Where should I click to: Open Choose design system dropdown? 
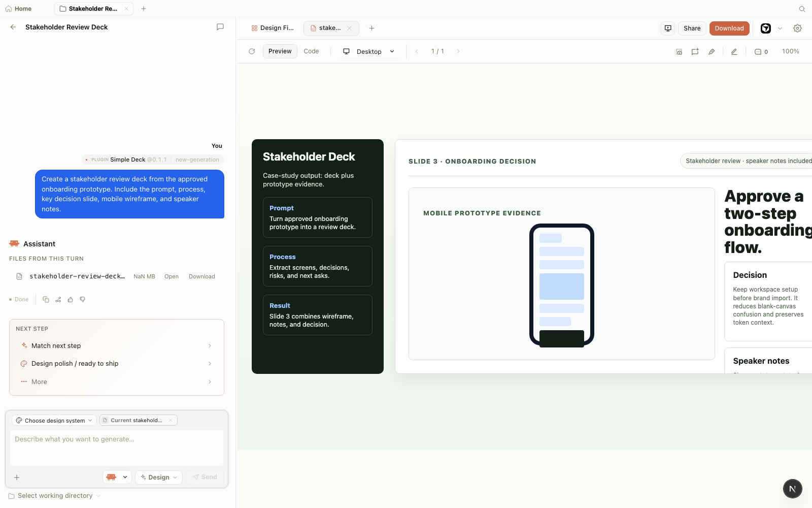point(54,421)
